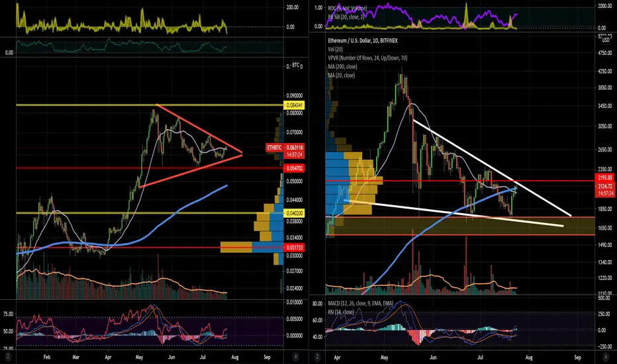Select the VPVR indicator legend

tap(367, 58)
